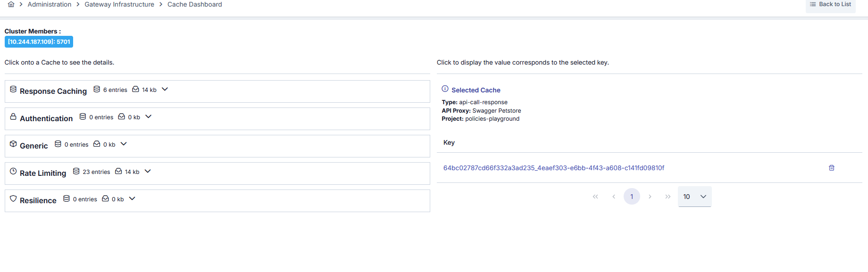This screenshot has width=868, height=272.
Task: Open the Gateway Infrastructure breadcrumb
Action: point(119,4)
